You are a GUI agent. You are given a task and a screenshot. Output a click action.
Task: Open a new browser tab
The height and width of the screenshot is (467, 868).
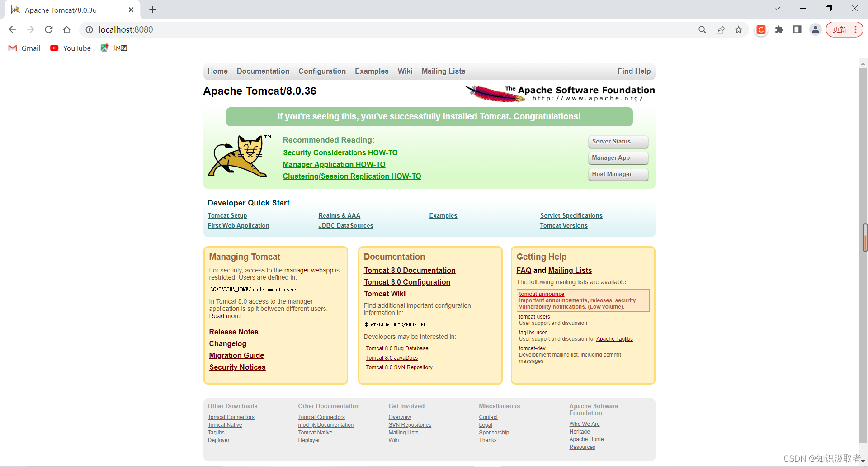coord(152,10)
